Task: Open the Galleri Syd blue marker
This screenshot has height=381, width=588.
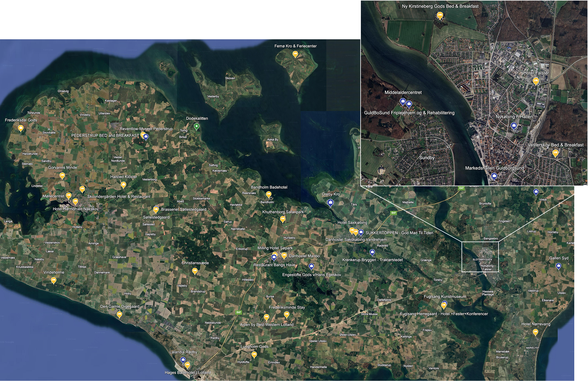Action: point(558,266)
